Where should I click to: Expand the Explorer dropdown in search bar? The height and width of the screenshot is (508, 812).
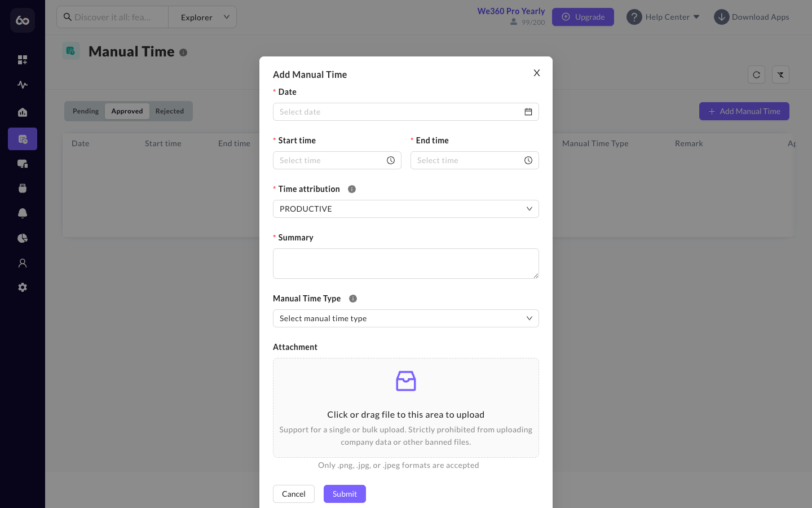202,17
